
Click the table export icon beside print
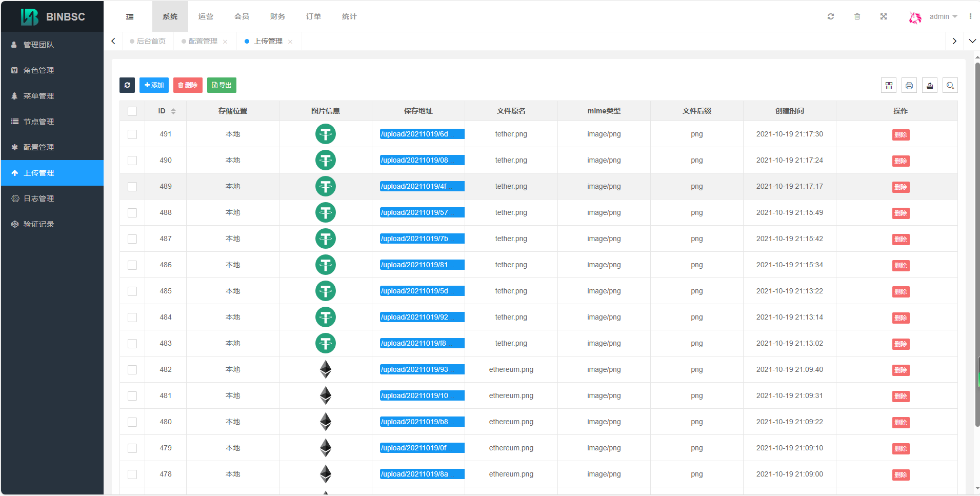929,86
